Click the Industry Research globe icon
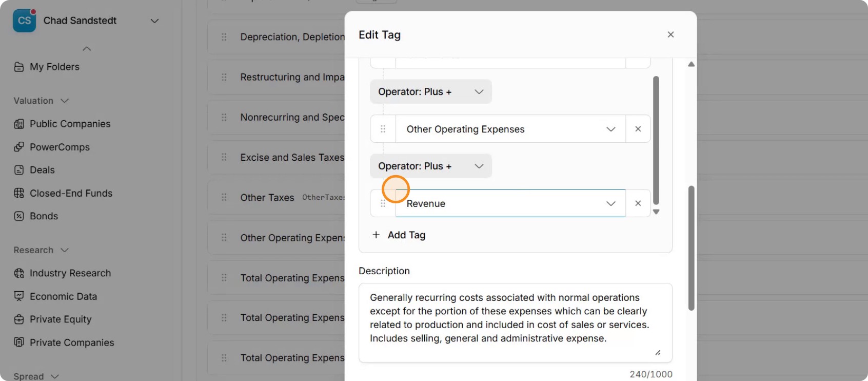 tap(19, 273)
